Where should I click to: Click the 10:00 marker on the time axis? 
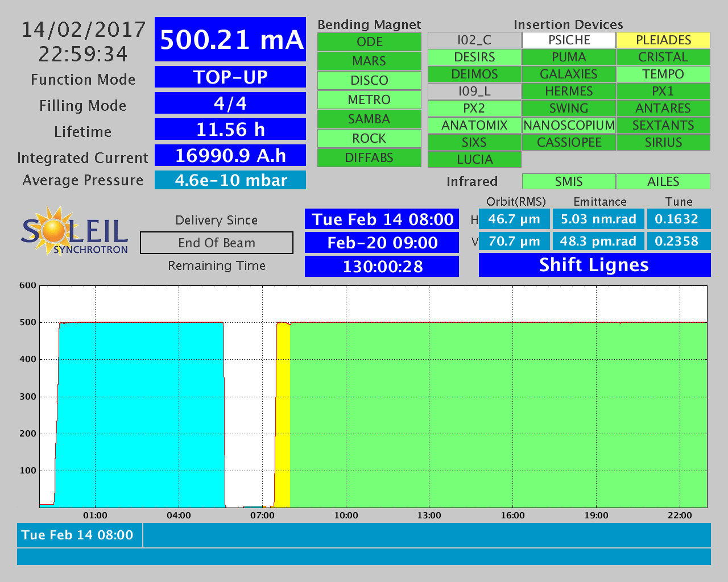click(346, 516)
